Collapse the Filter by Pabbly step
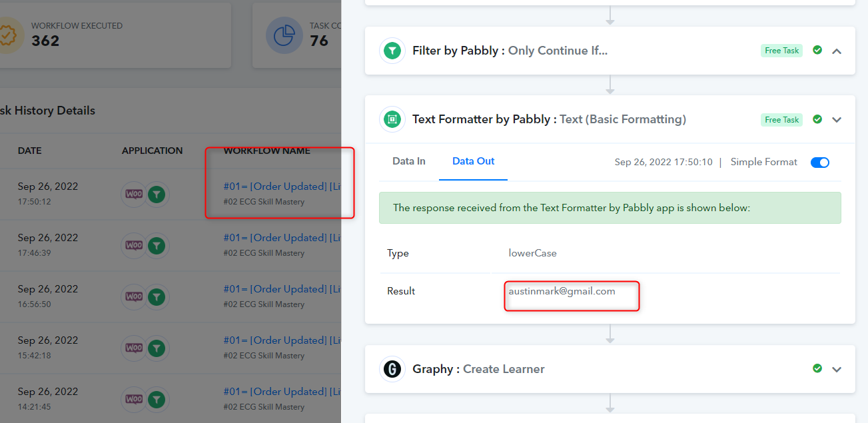Viewport: 868px width, 423px height. (x=837, y=51)
